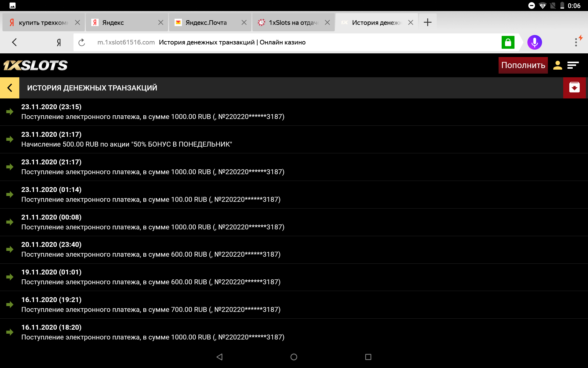Open the red archive download icon
Viewport: 588px width, 368px height.
tap(574, 88)
